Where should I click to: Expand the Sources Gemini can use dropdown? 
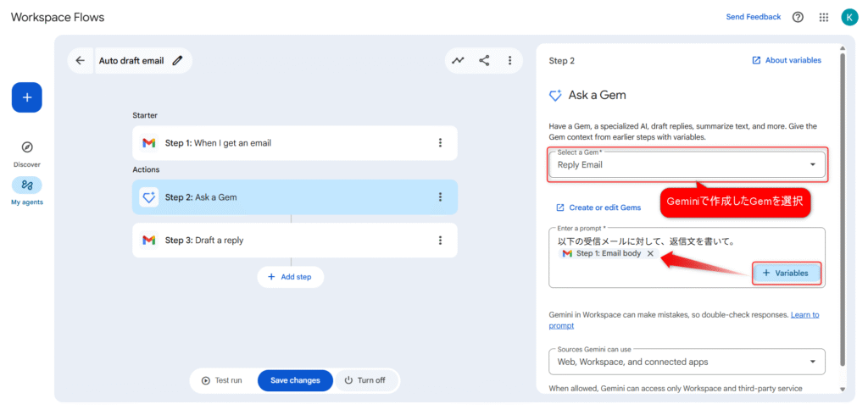tap(813, 362)
